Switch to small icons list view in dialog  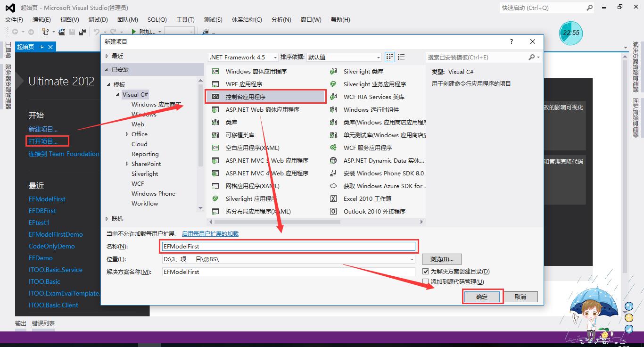coord(401,57)
